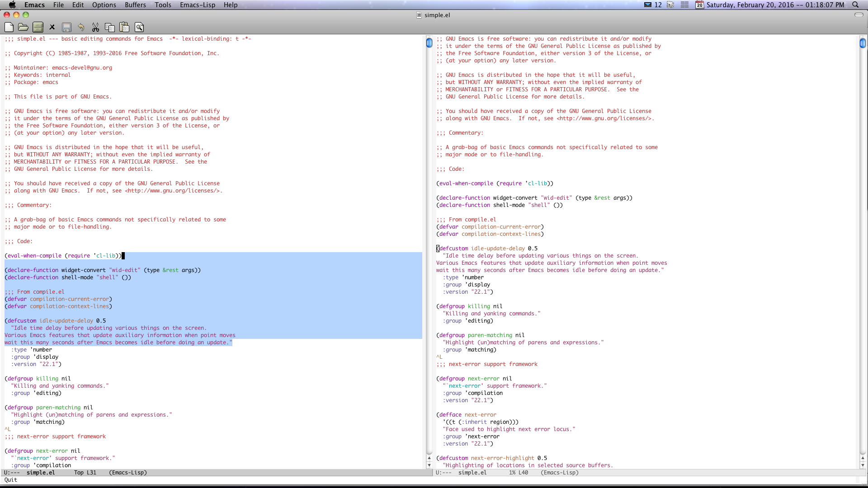Image resolution: width=868 pixels, height=488 pixels.
Task: Click the hand-shaped menu bar icon
Action: tap(670, 5)
